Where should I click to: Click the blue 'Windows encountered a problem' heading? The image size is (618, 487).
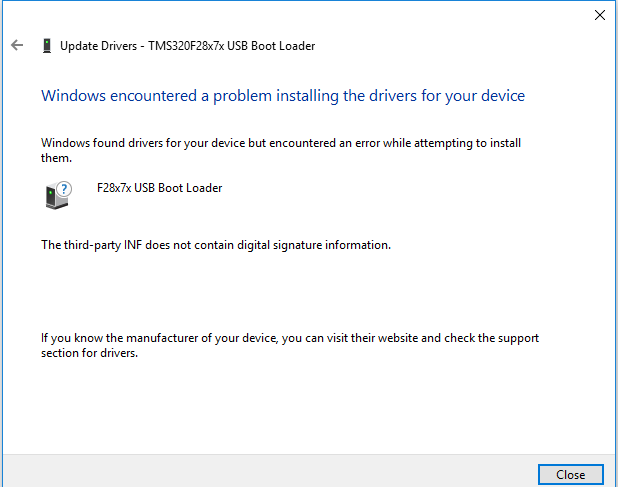point(282,96)
